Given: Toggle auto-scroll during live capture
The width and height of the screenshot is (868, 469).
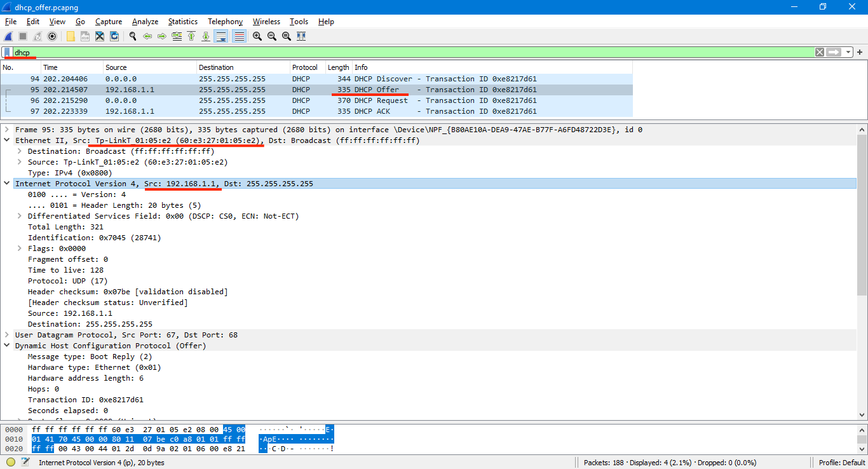Looking at the screenshot, I should pyautogui.click(x=220, y=36).
